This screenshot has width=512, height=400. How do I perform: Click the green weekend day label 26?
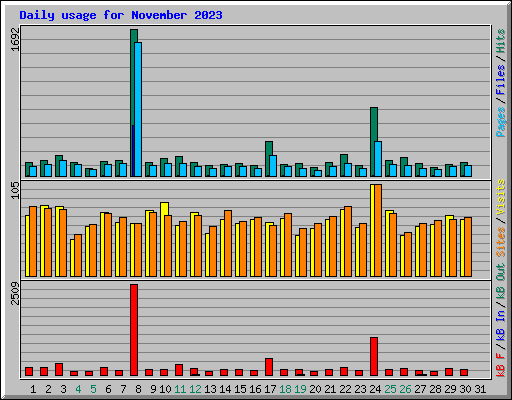[405, 389]
